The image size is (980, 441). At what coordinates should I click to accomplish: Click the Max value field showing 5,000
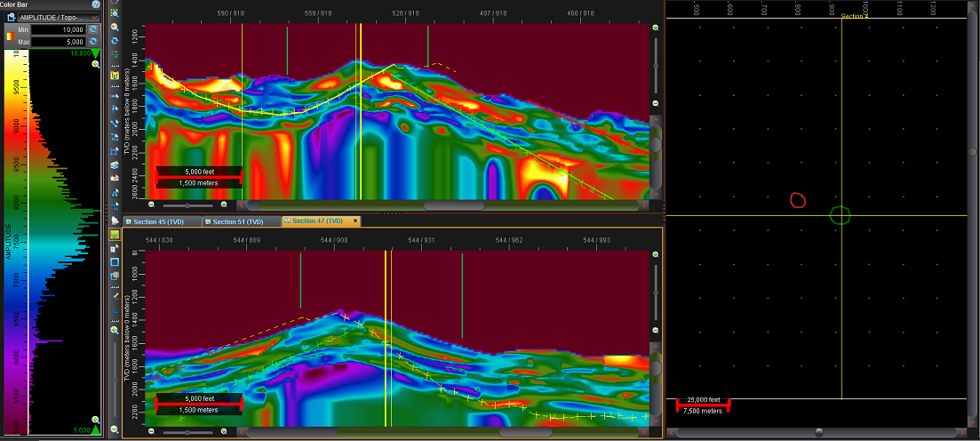pos(59,42)
